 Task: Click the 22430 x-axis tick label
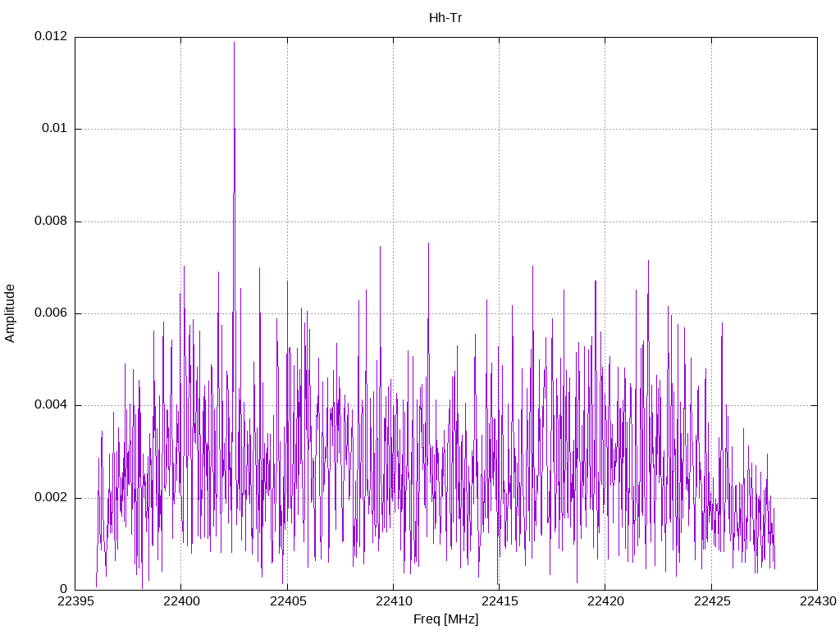coord(818,601)
